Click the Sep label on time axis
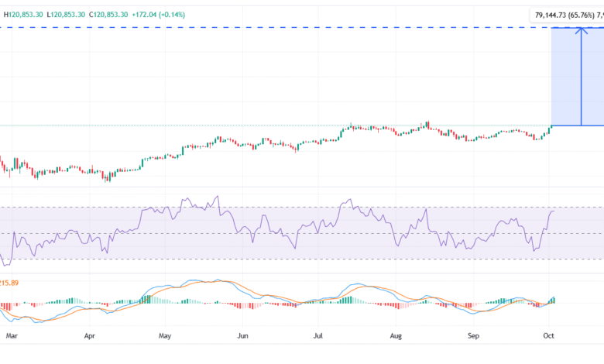Viewport: 604px width, 364px height. point(475,337)
